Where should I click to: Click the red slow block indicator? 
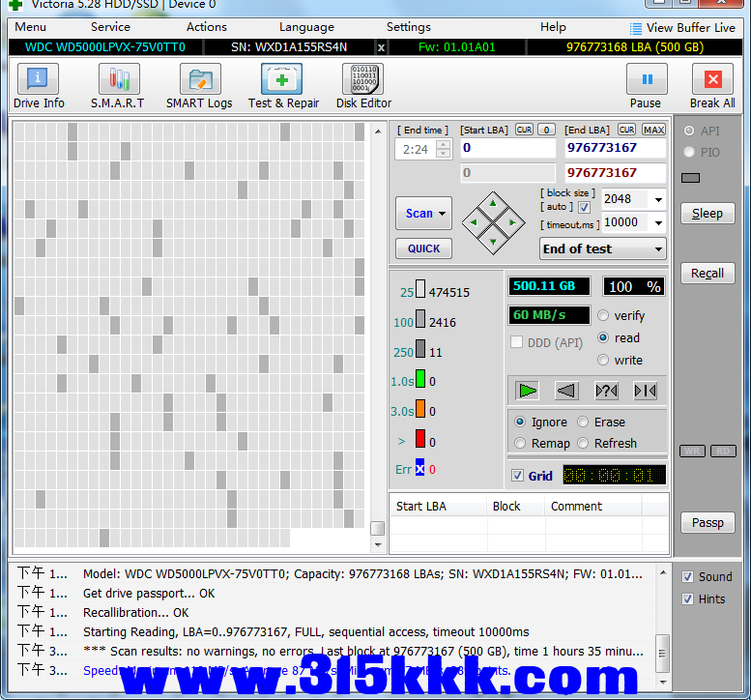(x=420, y=439)
